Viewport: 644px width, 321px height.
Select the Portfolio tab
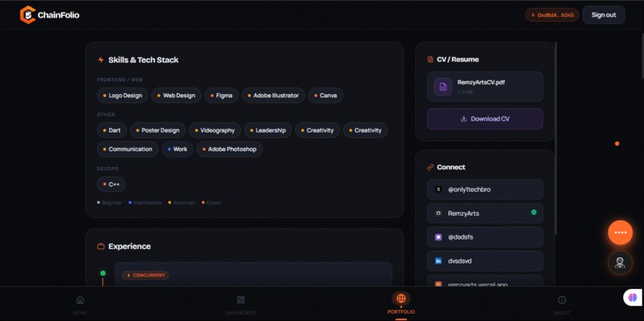click(401, 303)
